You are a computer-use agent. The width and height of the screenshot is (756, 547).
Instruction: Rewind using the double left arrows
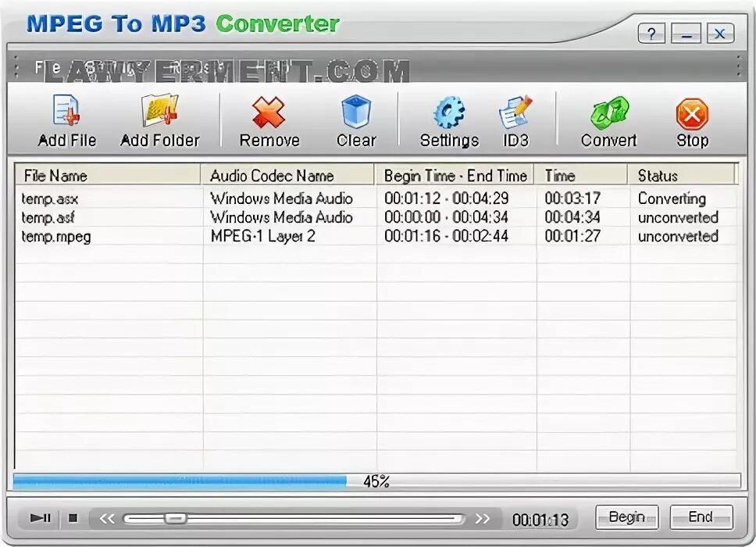pyautogui.click(x=106, y=519)
